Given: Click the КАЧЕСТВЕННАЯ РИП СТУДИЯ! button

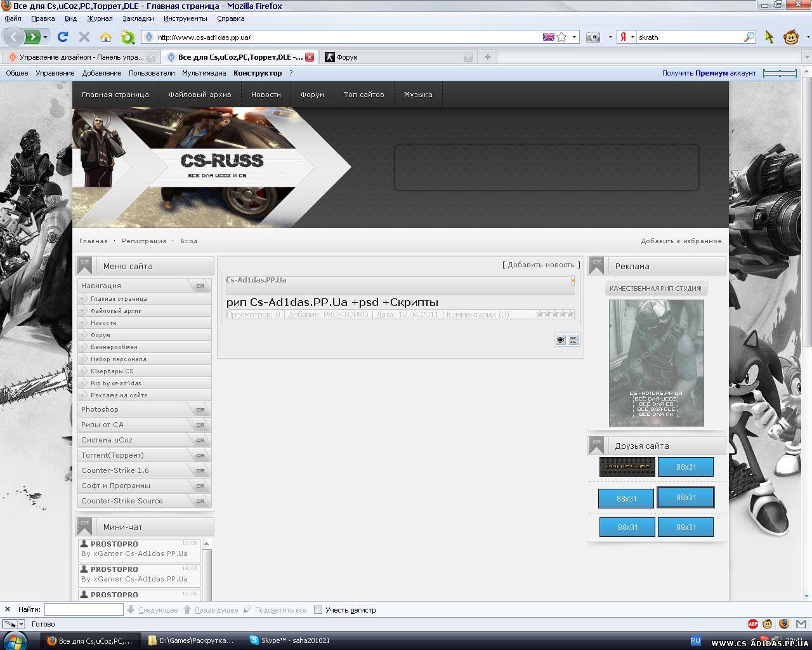Looking at the screenshot, I should click(x=656, y=288).
